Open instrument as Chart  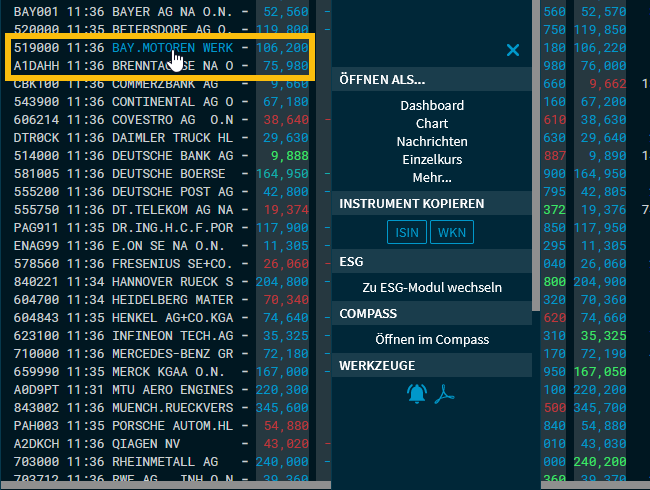[x=432, y=124]
